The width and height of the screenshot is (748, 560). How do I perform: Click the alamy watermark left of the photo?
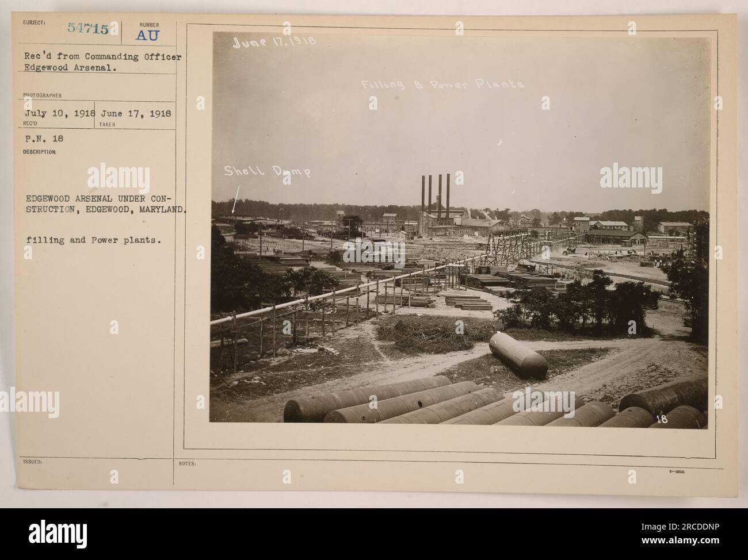(x=118, y=177)
